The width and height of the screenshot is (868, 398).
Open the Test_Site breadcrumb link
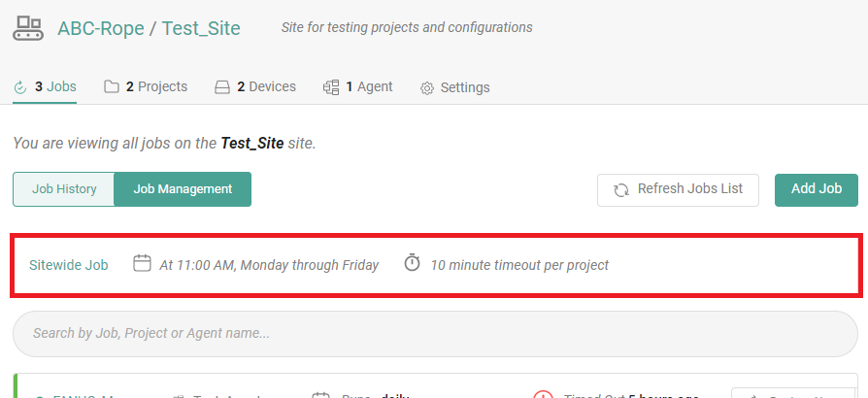pos(201,28)
